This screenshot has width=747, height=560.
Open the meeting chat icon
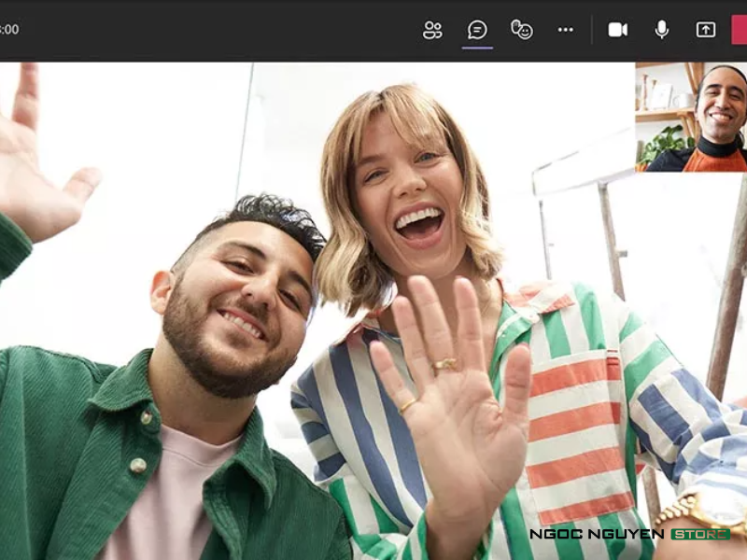477,30
